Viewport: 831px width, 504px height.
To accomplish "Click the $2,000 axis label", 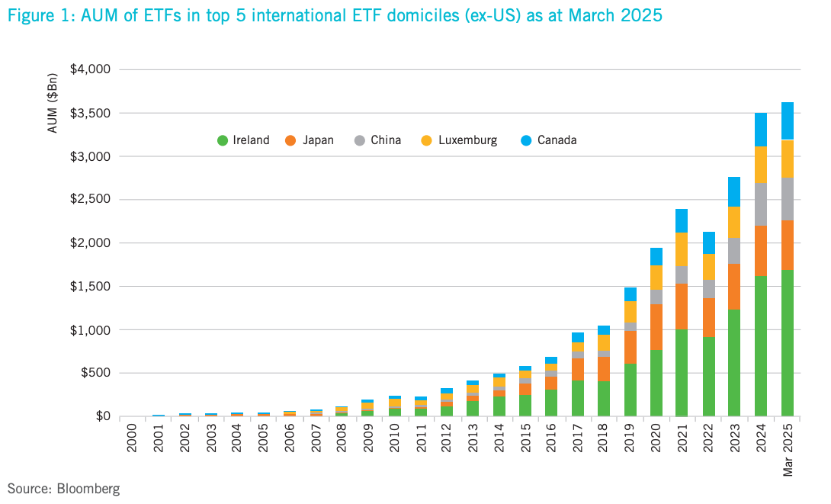I will coord(90,243).
